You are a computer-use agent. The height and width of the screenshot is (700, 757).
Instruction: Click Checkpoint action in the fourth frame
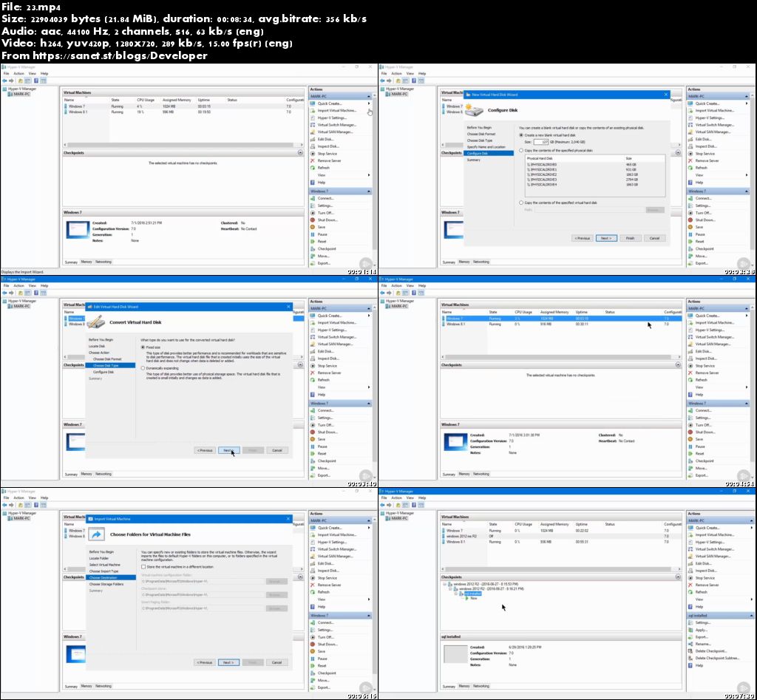point(705,461)
